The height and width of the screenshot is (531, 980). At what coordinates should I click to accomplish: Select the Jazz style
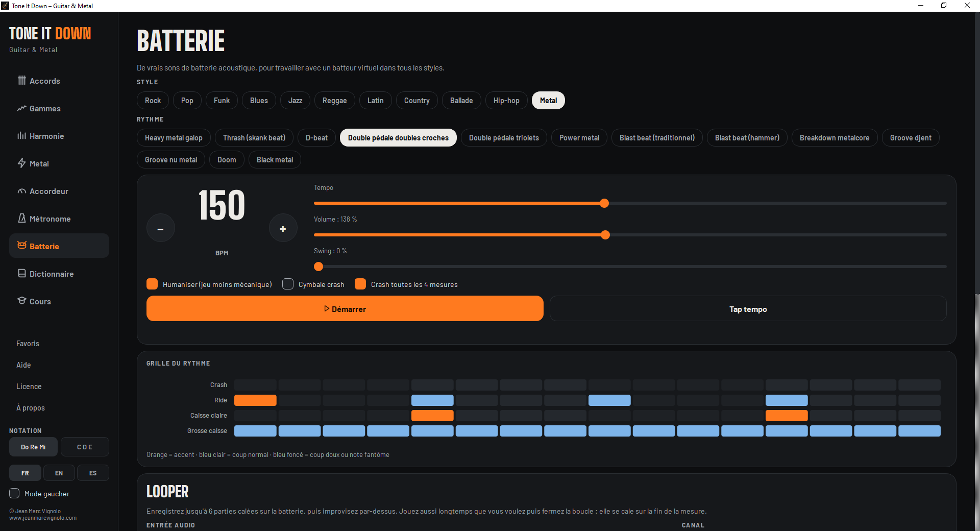(295, 101)
